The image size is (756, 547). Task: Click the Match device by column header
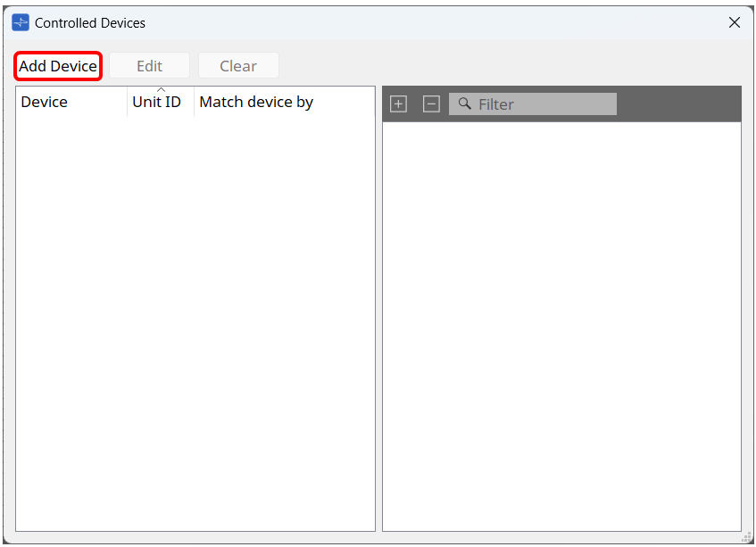pos(256,102)
